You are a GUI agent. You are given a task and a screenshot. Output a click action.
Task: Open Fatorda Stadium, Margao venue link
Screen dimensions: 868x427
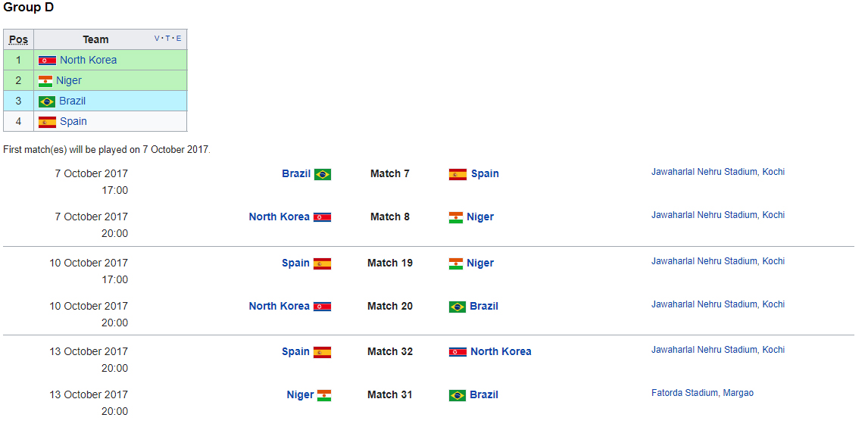[702, 393]
